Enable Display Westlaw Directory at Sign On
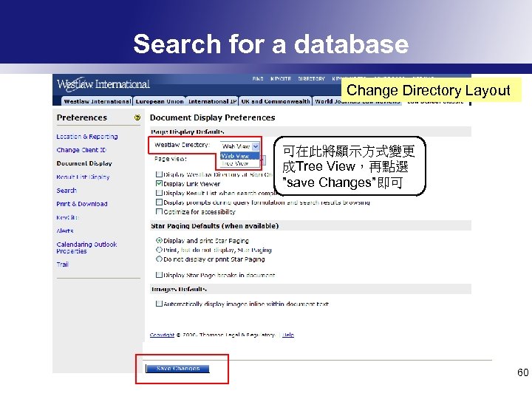This screenshot has width=532, height=399. tap(158, 174)
